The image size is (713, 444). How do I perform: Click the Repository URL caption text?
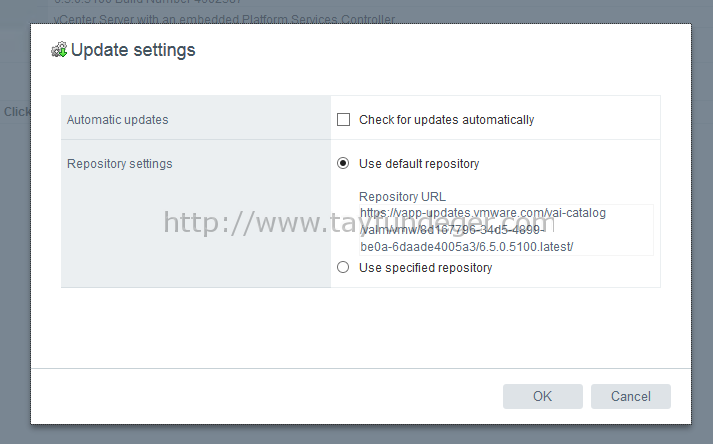(402, 197)
